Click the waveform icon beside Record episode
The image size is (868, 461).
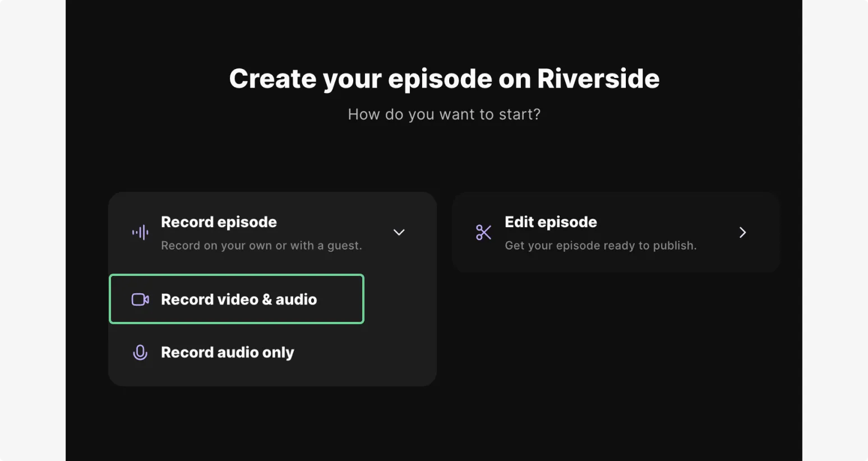tap(140, 232)
